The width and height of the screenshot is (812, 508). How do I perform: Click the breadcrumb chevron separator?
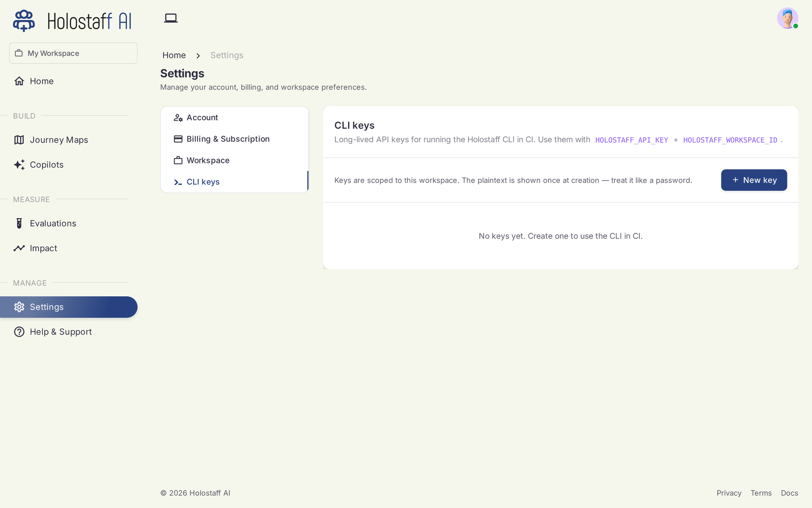(198, 56)
